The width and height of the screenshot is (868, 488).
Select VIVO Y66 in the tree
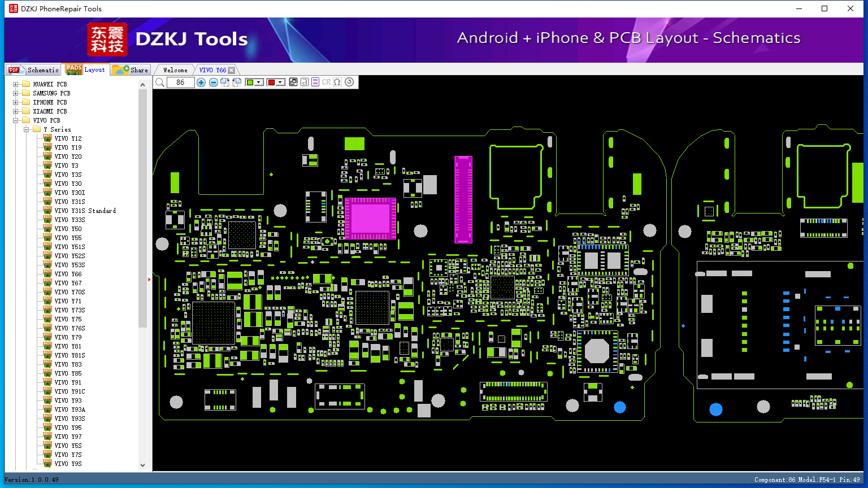(x=68, y=274)
